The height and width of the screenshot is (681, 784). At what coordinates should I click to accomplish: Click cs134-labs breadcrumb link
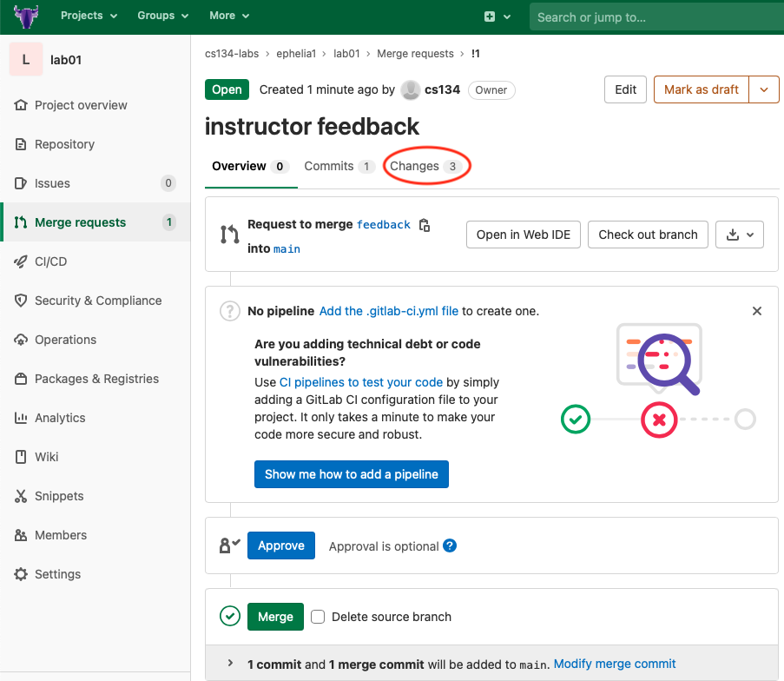pyautogui.click(x=232, y=54)
